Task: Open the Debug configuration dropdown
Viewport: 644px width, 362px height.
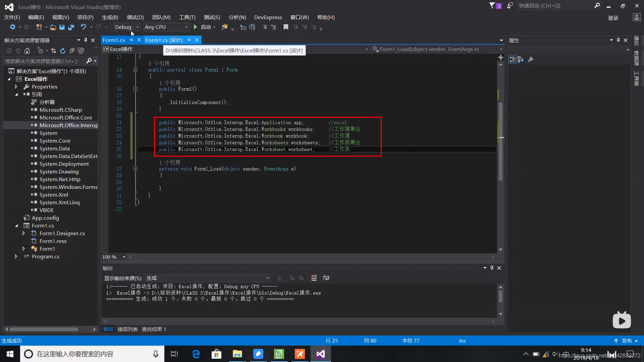Action: [x=127, y=27]
